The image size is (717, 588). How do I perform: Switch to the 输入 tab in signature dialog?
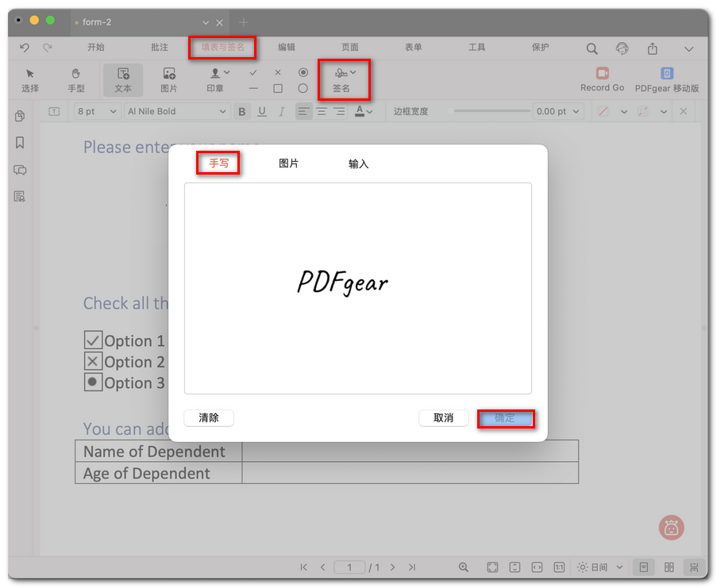pyautogui.click(x=359, y=163)
